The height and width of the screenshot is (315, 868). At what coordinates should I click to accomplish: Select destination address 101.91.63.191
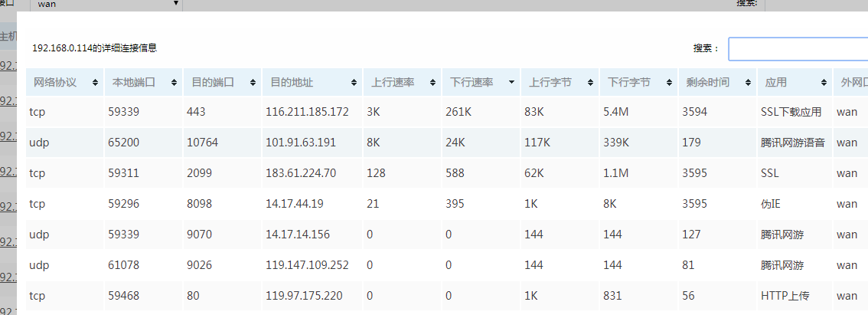(301, 143)
